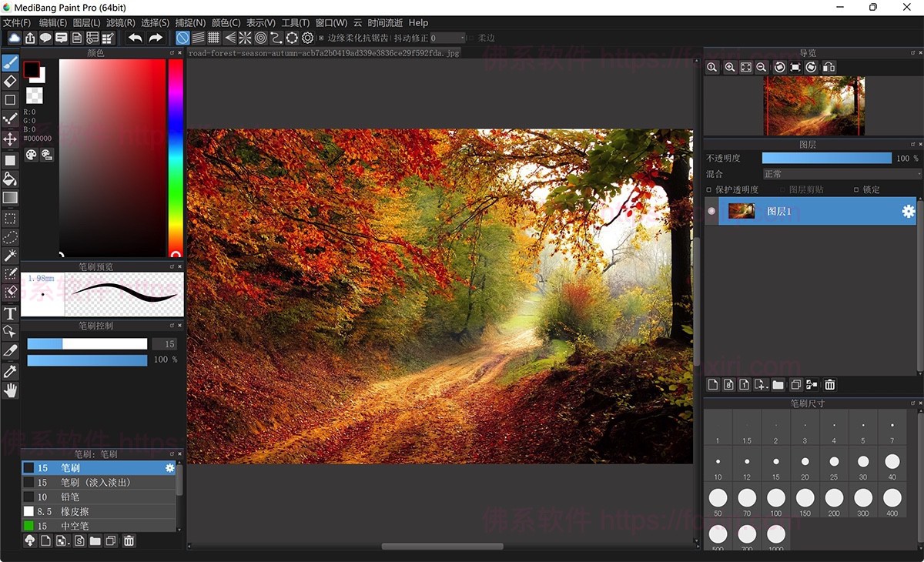Delete layer using the Layers panel trash icon
The height and width of the screenshot is (562, 924).
point(830,385)
